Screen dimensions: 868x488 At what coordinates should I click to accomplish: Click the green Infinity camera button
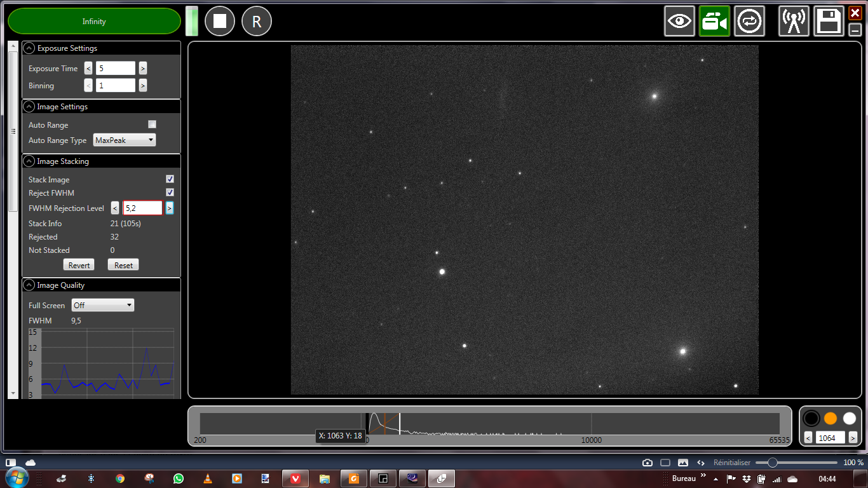94,21
